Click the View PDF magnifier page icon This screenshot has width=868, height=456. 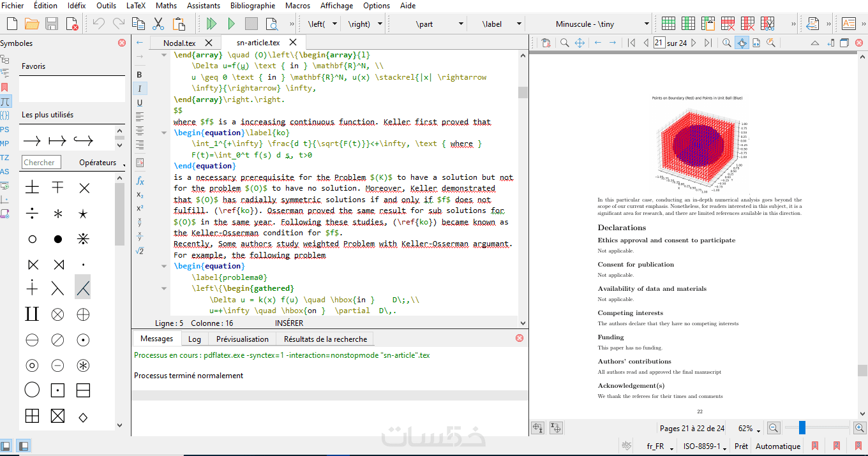pyautogui.click(x=272, y=24)
